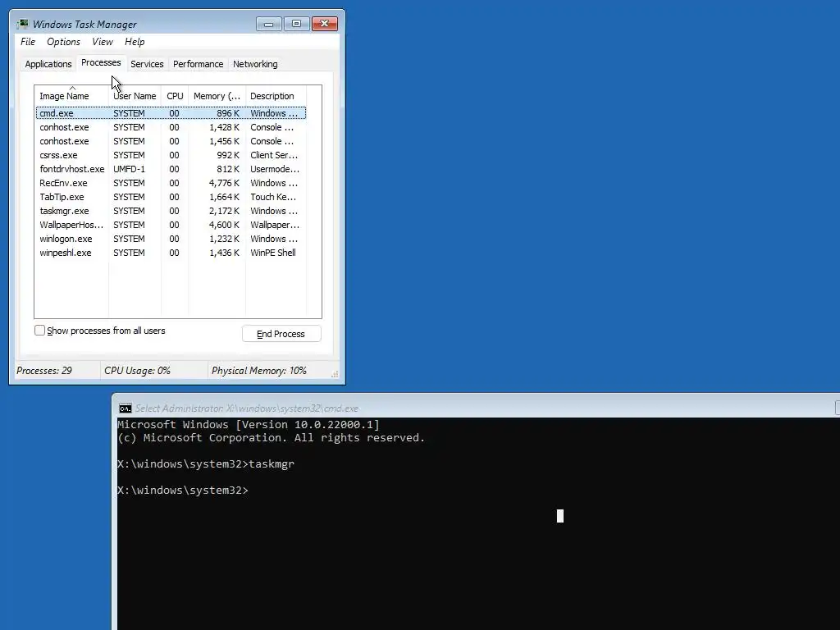
Task: Sort processes by Description column header
Action: [x=276, y=97]
